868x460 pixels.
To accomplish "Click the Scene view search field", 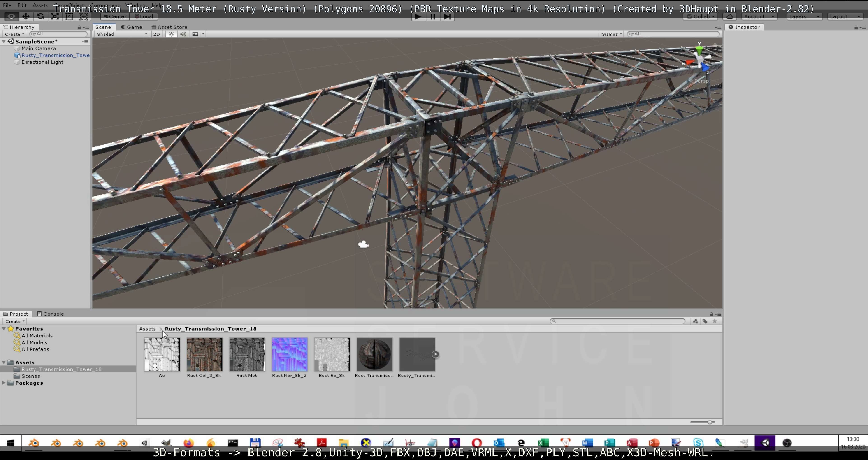I will tap(673, 34).
